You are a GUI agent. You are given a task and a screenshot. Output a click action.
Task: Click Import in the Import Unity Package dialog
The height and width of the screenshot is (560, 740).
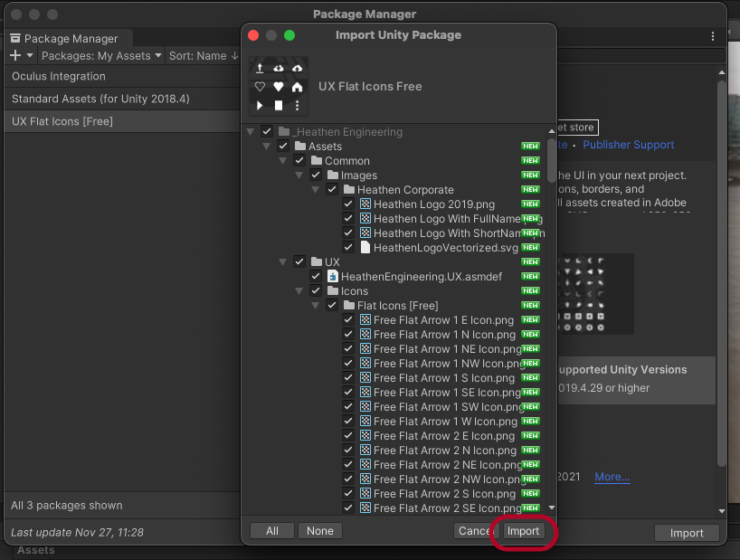[x=523, y=531]
